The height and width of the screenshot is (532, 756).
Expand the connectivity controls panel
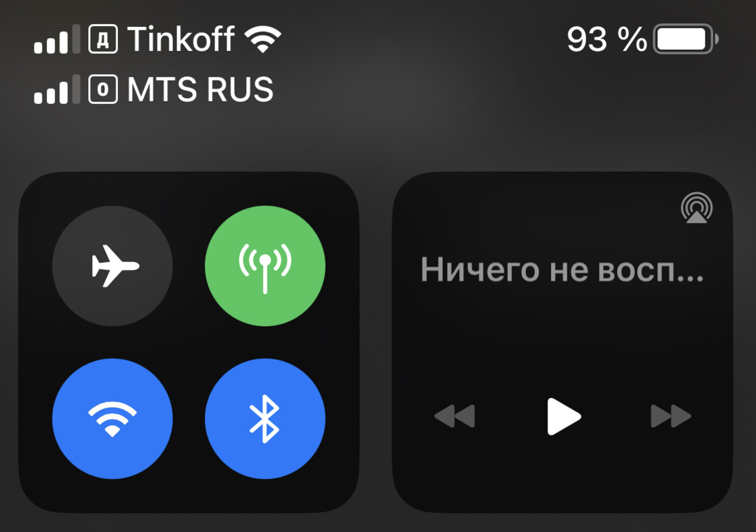coord(189,342)
